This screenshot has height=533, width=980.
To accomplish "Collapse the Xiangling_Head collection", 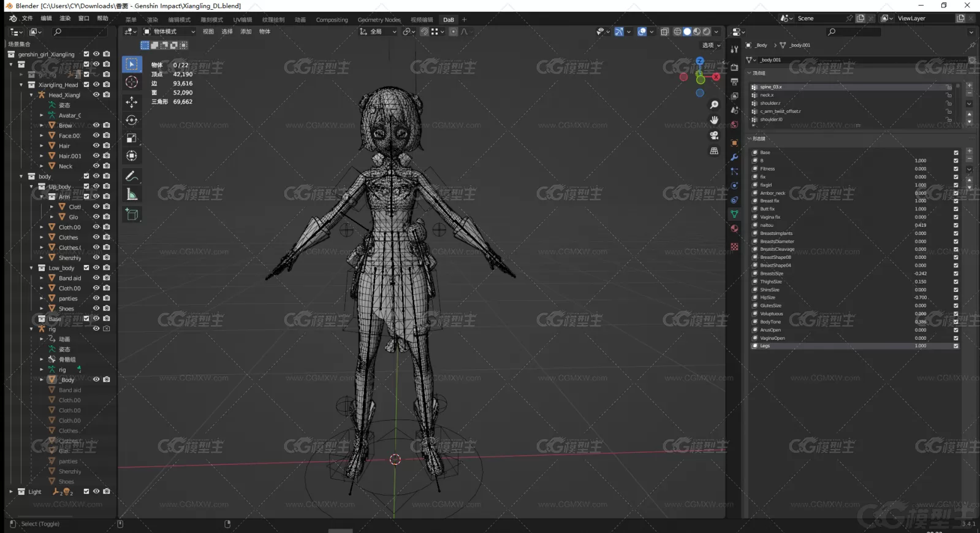I will point(21,85).
